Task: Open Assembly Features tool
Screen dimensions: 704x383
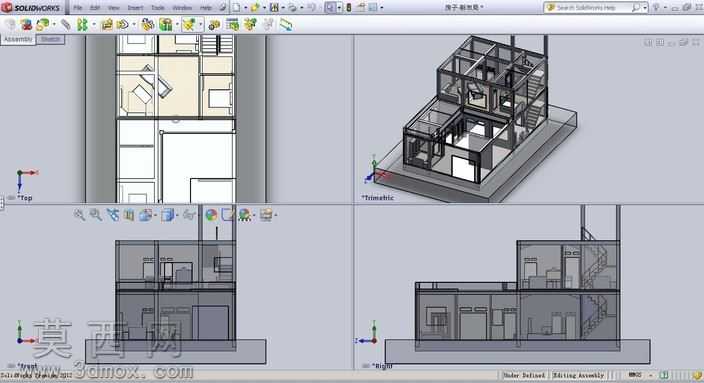Action: pyautogui.click(x=165, y=24)
